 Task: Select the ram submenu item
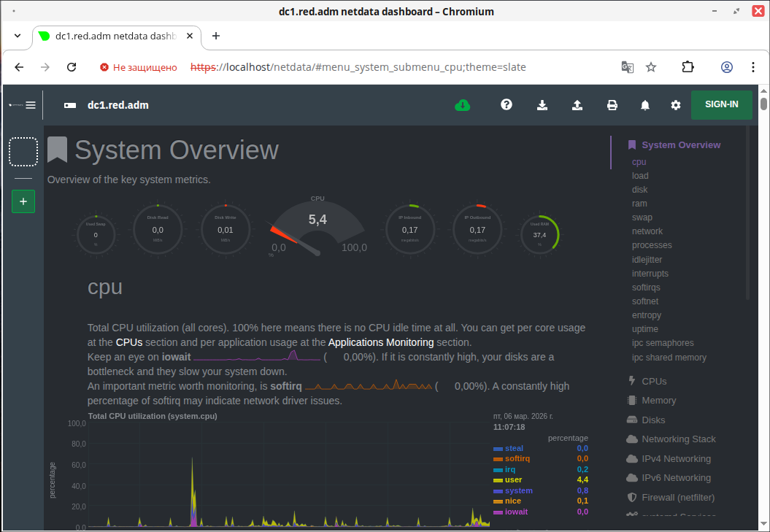(639, 204)
